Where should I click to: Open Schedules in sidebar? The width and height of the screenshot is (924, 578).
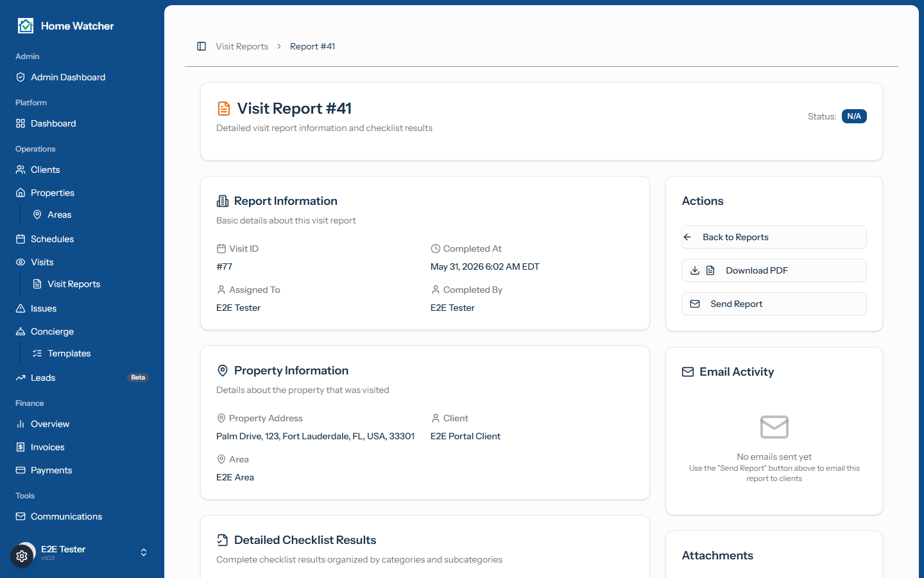point(82,239)
